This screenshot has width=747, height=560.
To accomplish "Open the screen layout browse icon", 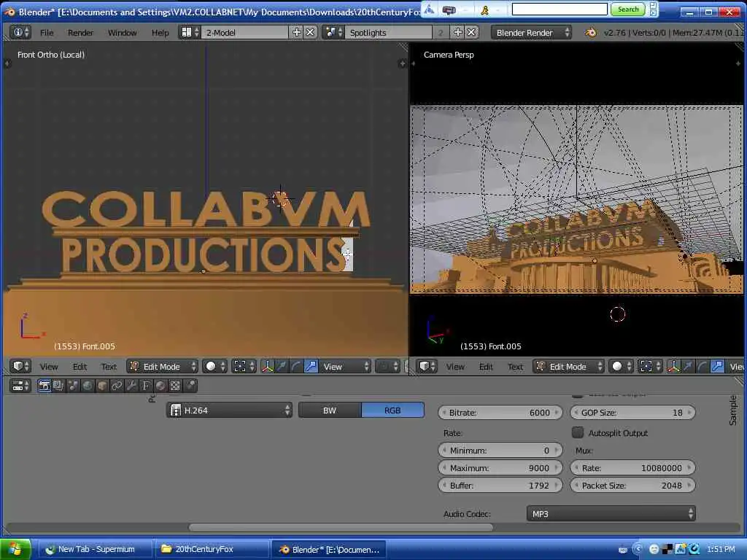I will coord(190,32).
